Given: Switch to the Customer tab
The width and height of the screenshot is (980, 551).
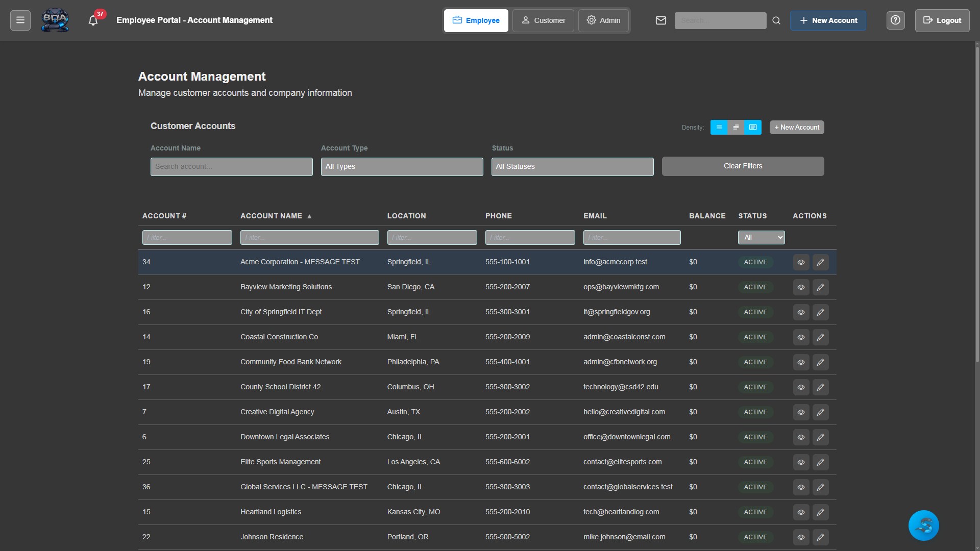Looking at the screenshot, I should [x=543, y=20].
